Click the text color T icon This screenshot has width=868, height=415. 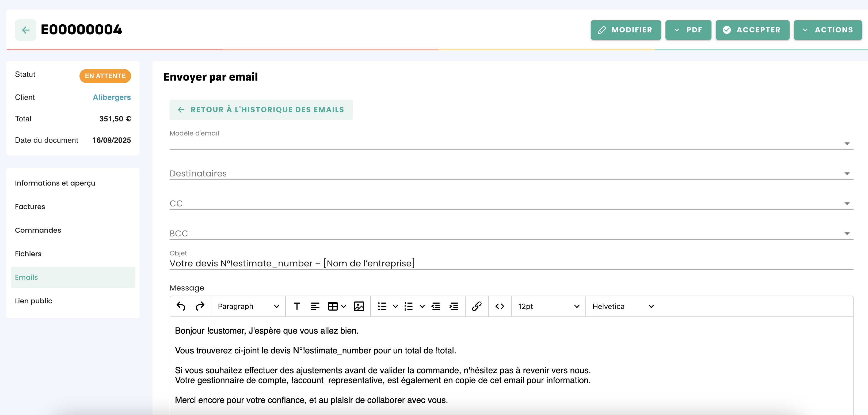(296, 306)
